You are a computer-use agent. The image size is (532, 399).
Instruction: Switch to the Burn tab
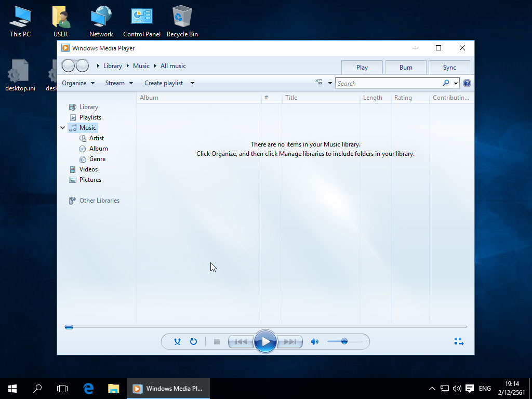[406, 68]
